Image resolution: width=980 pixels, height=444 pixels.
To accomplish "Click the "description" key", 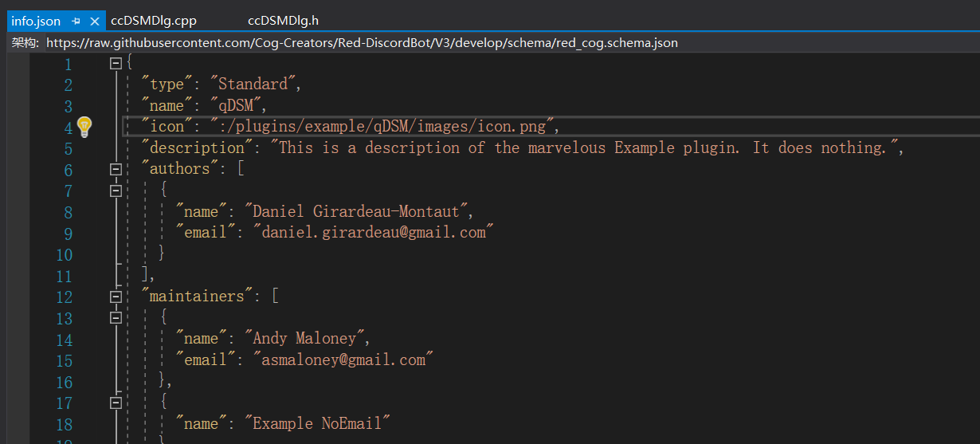I will pos(197,147).
